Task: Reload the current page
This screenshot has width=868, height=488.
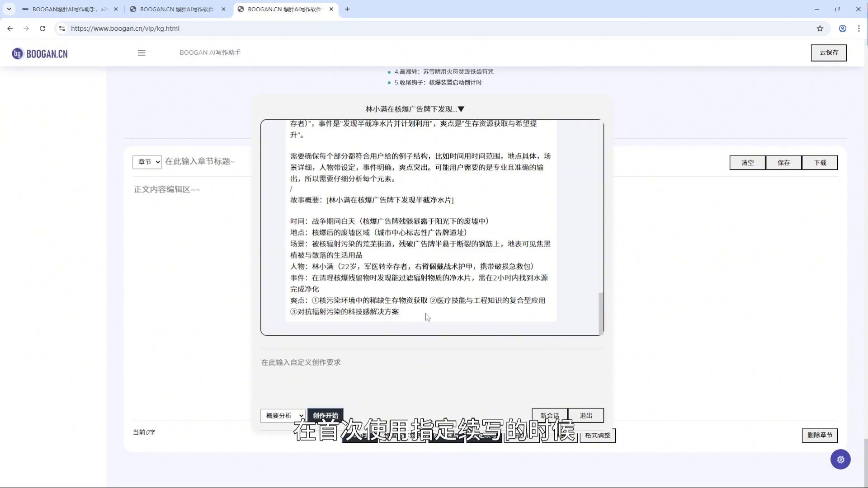Action: pyautogui.click(x=42, y=28)
